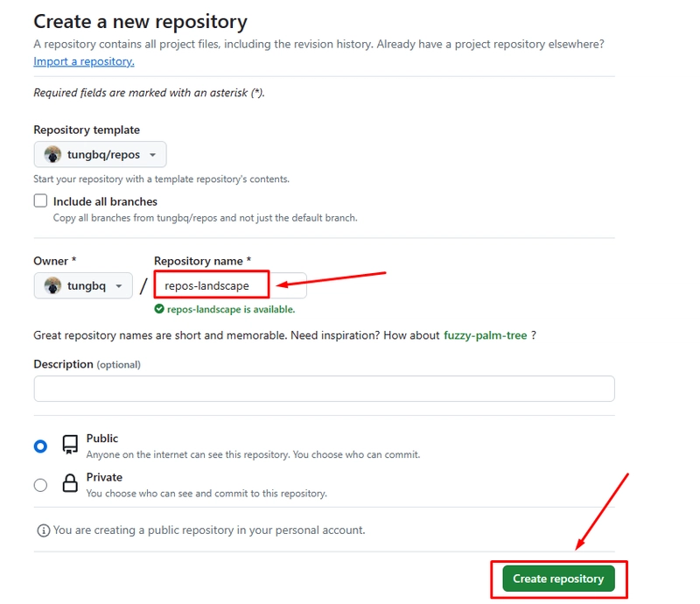Open the Import a repository link
The image size is (700, 604).
point(84,61)
